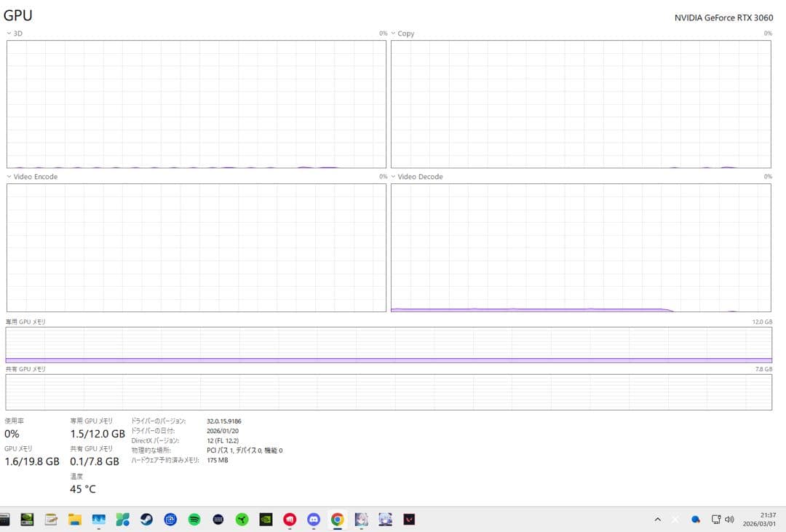Launch Valorant from the taskbar
This screenshot has width=786, height=532.
[x=409, y=520]
